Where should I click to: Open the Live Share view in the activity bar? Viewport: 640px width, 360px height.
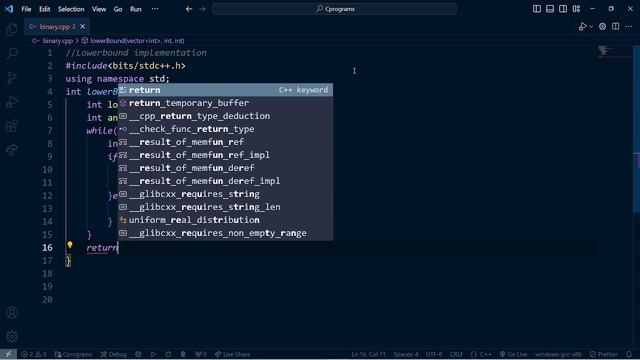click(x=12, y=150)
